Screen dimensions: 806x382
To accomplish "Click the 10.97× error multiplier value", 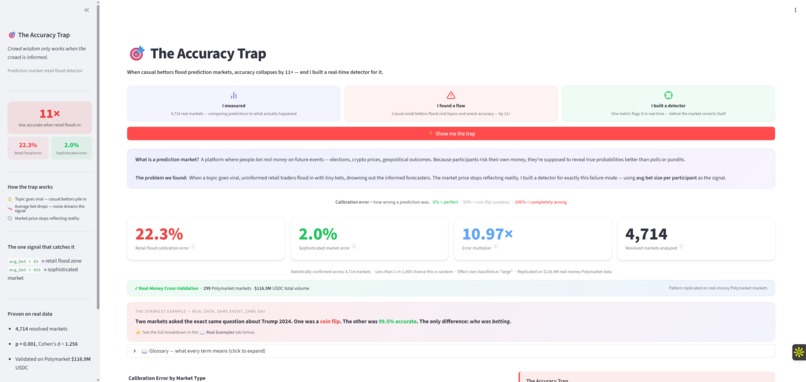I will pyautogui.click(x=487, y=234).
